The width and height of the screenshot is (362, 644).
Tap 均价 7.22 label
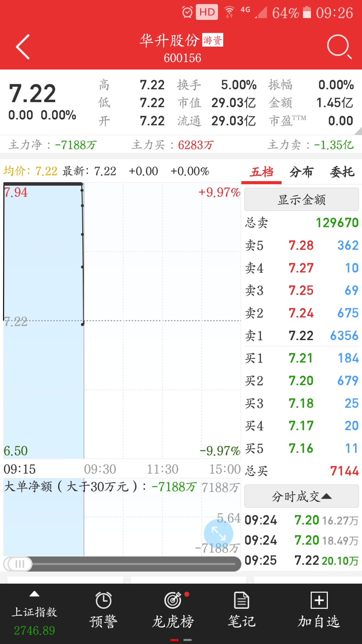[31, 171]
